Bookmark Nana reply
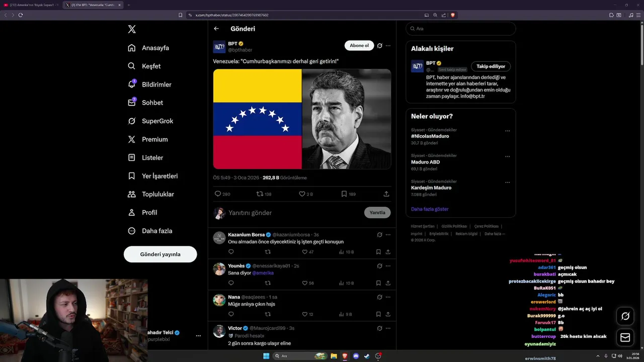644x362 pixels. (x=378, y=314)
